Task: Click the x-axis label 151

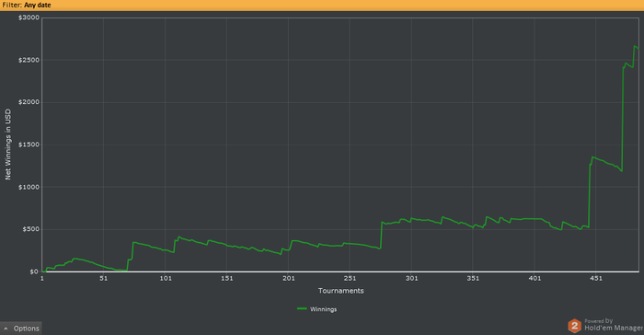Action: pos(226,278)
